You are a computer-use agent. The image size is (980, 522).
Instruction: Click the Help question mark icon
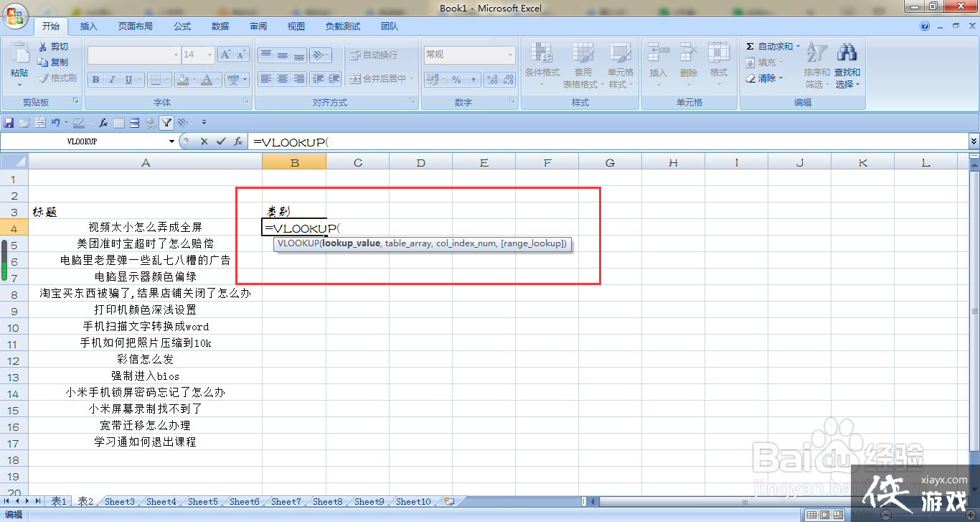click(x=925, y=26)
